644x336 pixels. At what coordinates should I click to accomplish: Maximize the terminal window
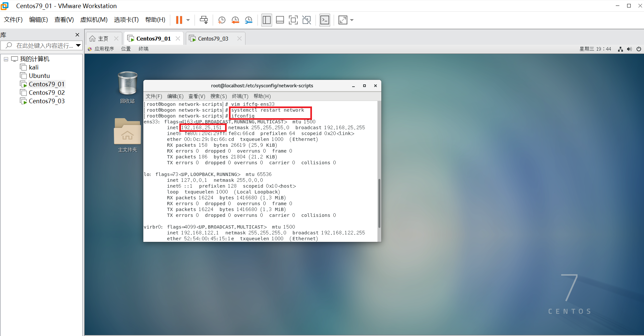364,86
